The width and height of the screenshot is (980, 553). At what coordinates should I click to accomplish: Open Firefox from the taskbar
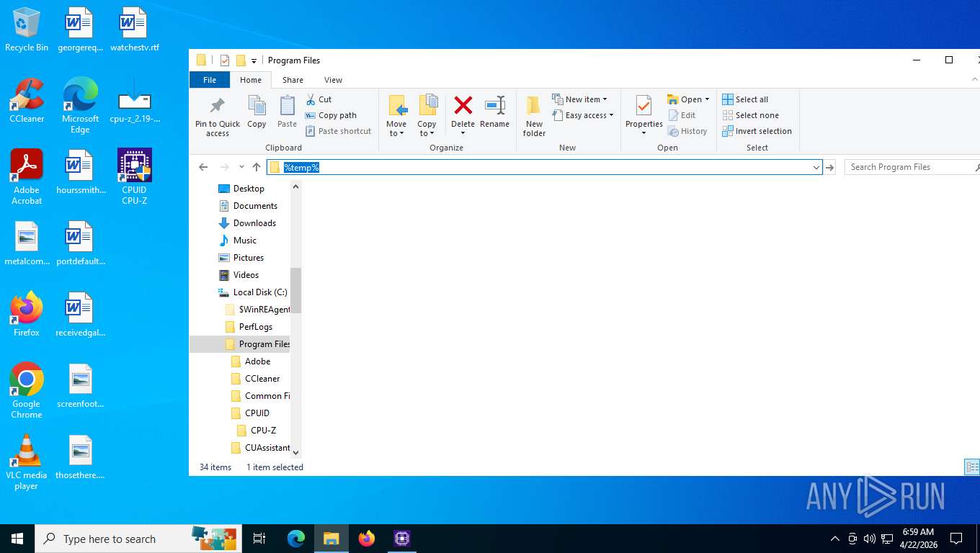[x=367, y=539]
